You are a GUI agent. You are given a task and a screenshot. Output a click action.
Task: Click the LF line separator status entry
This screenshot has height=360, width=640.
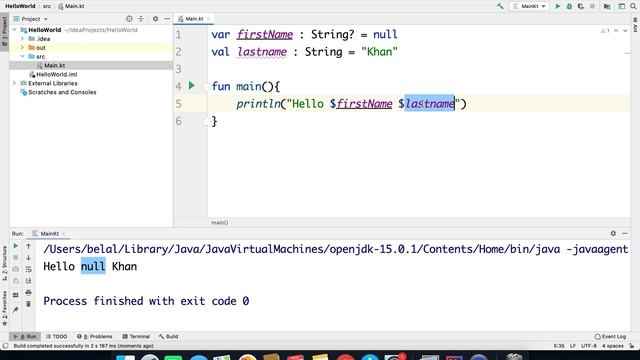coord(573,346)
